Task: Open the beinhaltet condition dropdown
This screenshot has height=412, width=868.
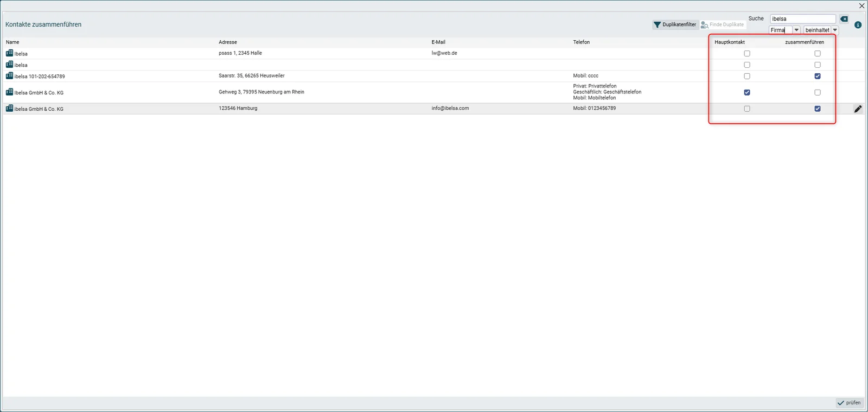Action: pos(835,30)
